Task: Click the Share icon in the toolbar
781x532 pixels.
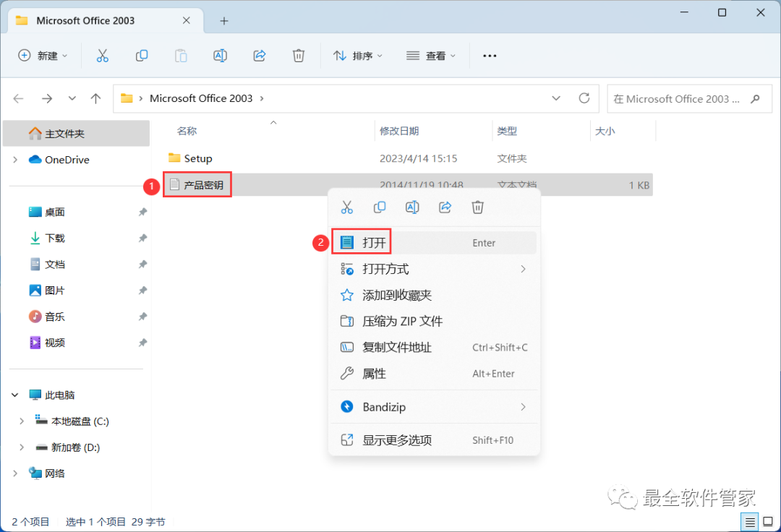Action: pyautogui.click(x=260, y=56)
